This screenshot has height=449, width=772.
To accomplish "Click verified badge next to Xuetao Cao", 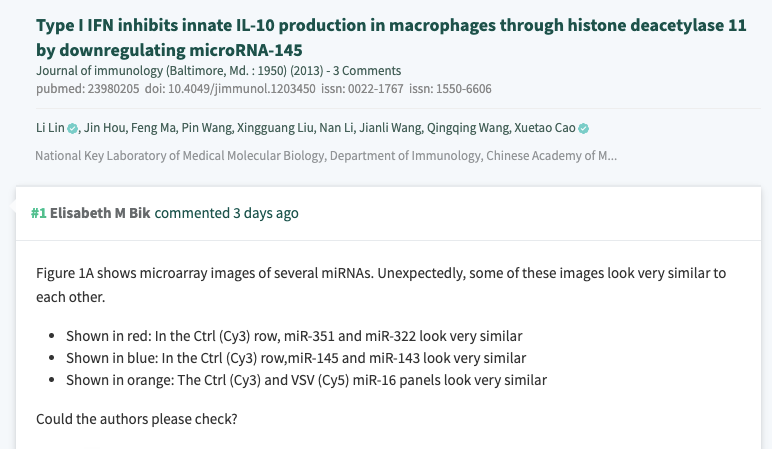I will [x=583, y=129].
